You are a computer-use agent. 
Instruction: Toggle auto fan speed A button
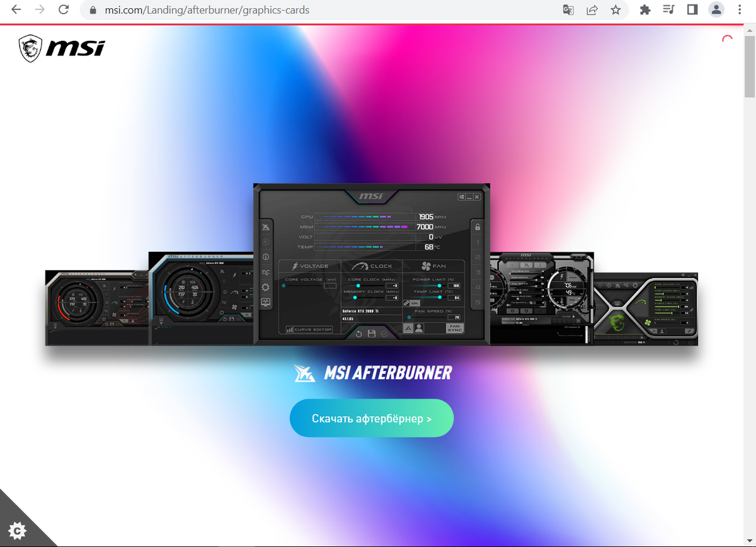click(x=408, y=328)
